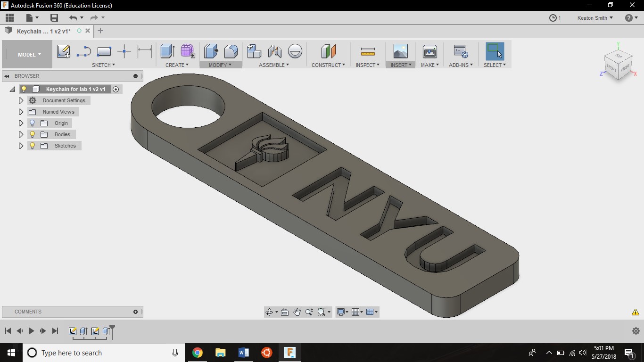Image resolution: width=644 pixels, height=362 pixels.
Task: Expand the Sketches tree node
Action: (21, 146)
